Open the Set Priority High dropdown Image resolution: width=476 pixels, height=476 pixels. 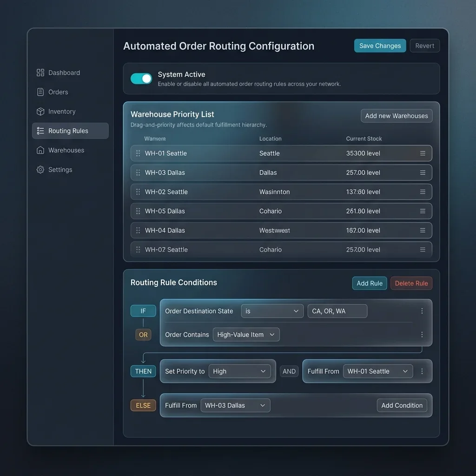[240, 371]
